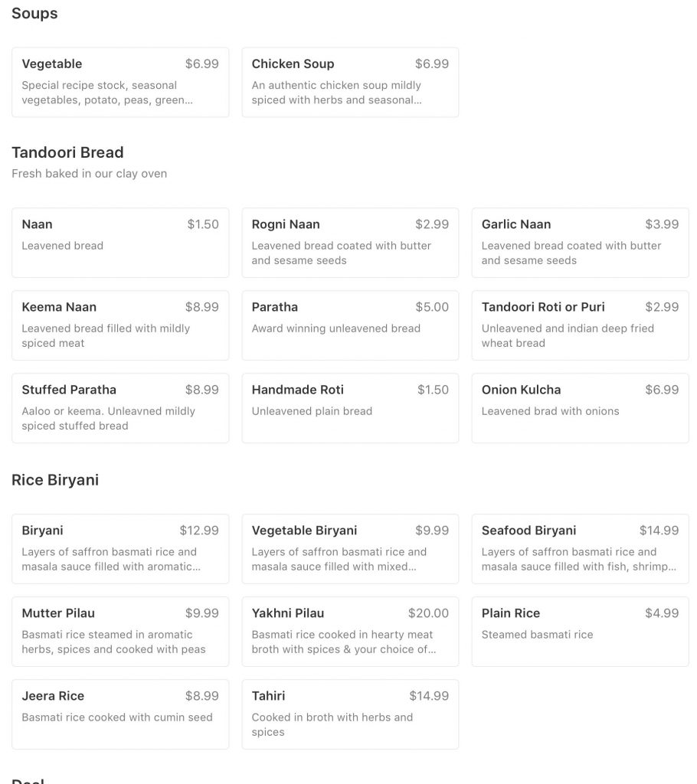The height and width of the screenshot is (784, 697).
Task: Open the Biryani card priced $12.99
Action: pyautogui.click(x=120, y=548)
